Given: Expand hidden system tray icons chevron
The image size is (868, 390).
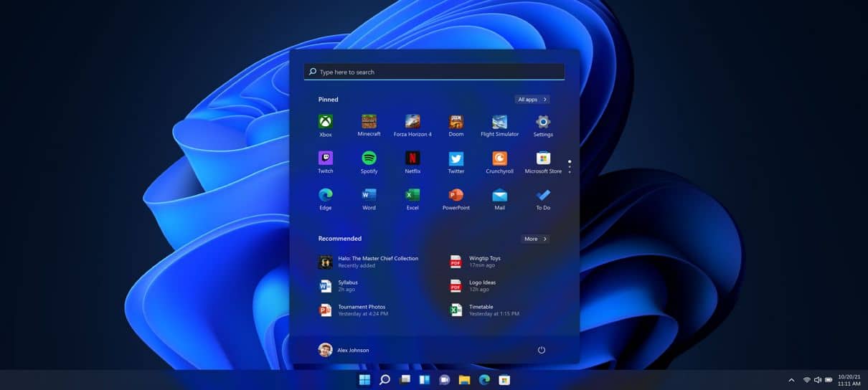Looking at the screenshot, I should (x=791, y=380).
